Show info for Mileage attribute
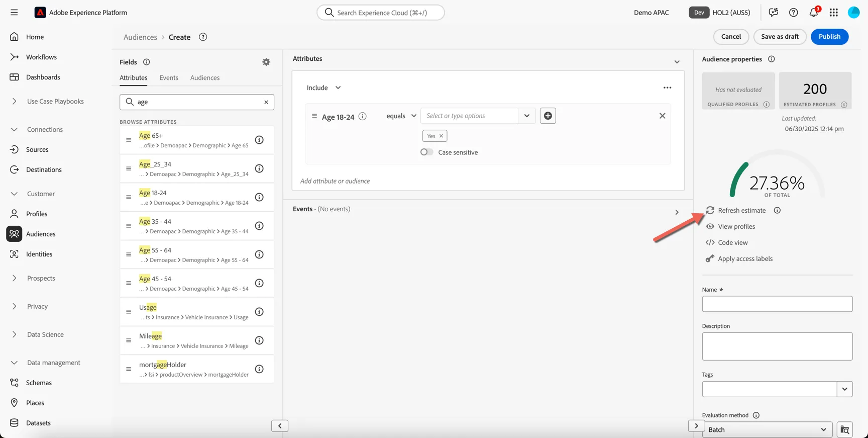The width and height of the screenshot is (868, 438). coord(259,340)
